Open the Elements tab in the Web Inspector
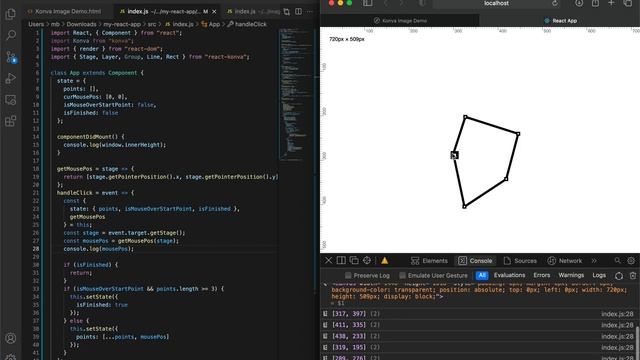The image size is (640, 360). coord(429,261)
